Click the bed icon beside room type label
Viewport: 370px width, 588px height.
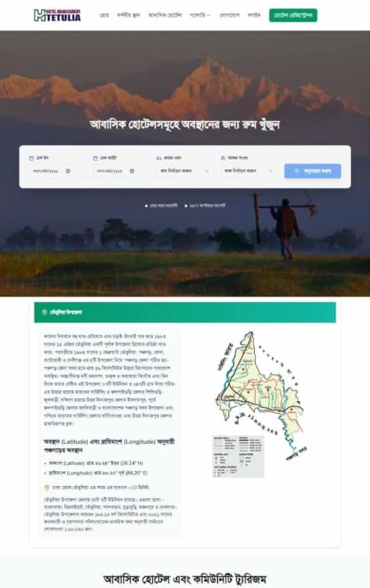pos(159,158)
